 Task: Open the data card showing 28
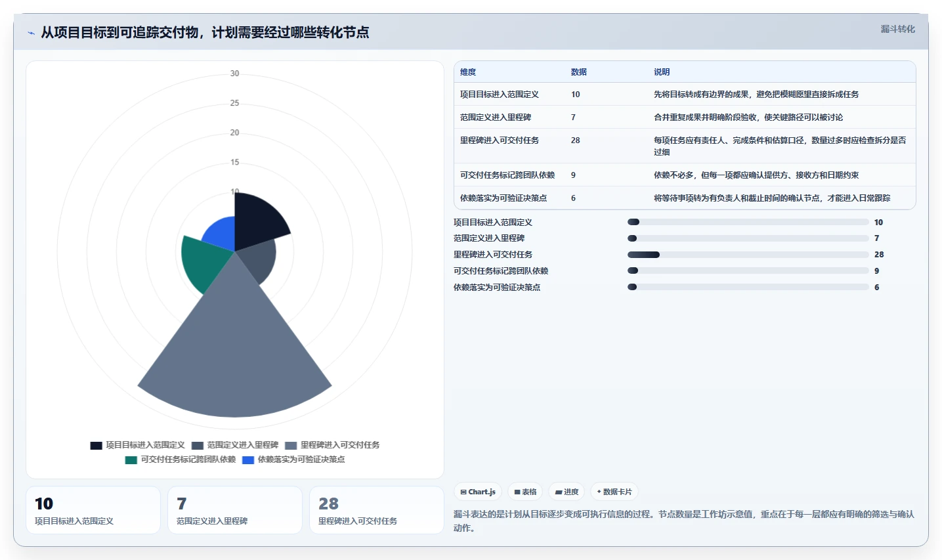tap(377, 510)
